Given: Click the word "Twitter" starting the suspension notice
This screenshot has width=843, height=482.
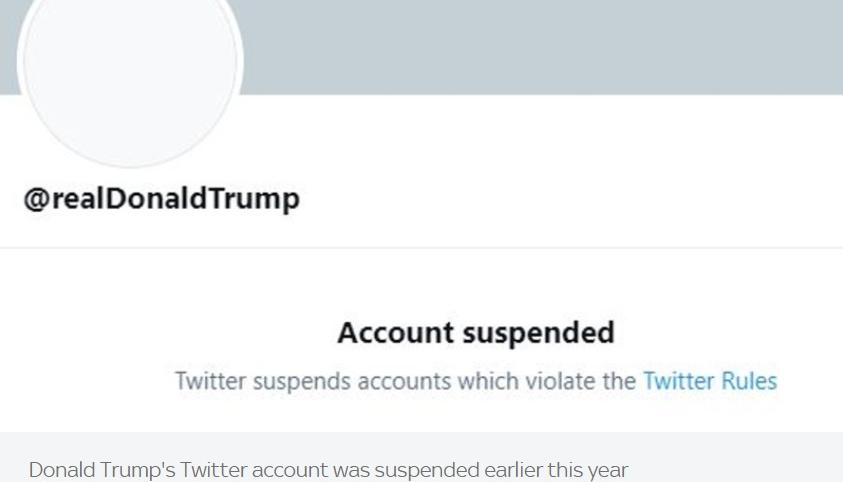Looking at the screenshot, I should (210, 381).
